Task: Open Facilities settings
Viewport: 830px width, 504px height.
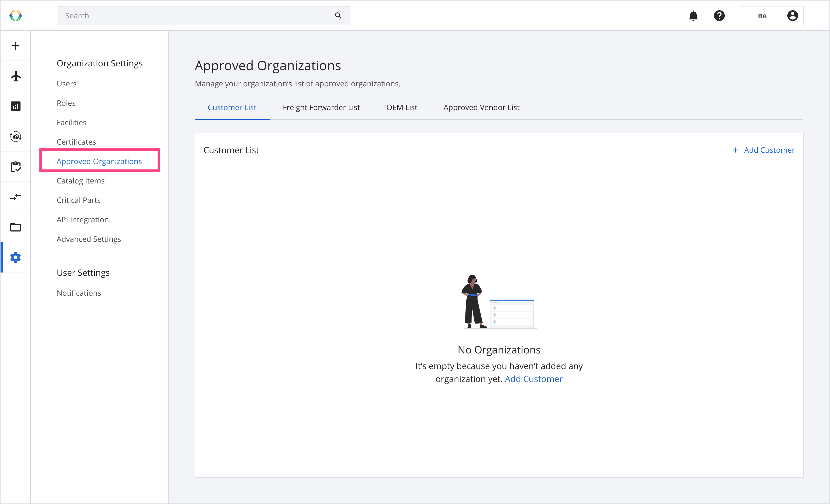Action: 72,123
